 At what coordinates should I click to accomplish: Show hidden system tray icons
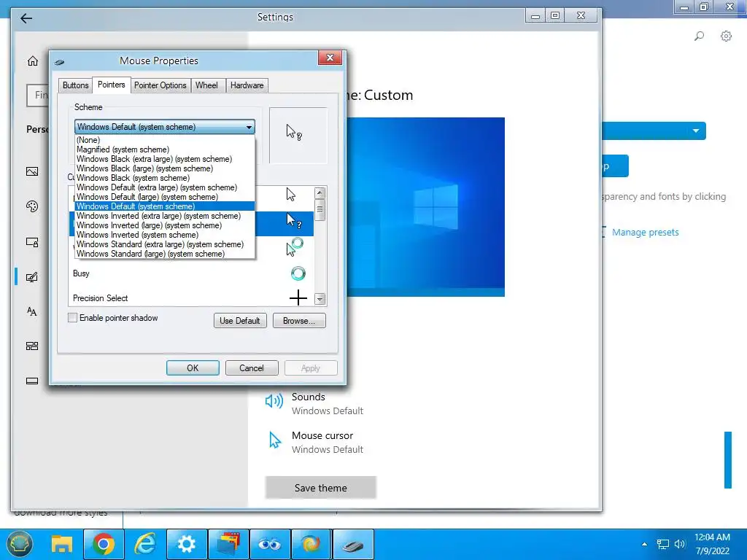tap(645, 544)
